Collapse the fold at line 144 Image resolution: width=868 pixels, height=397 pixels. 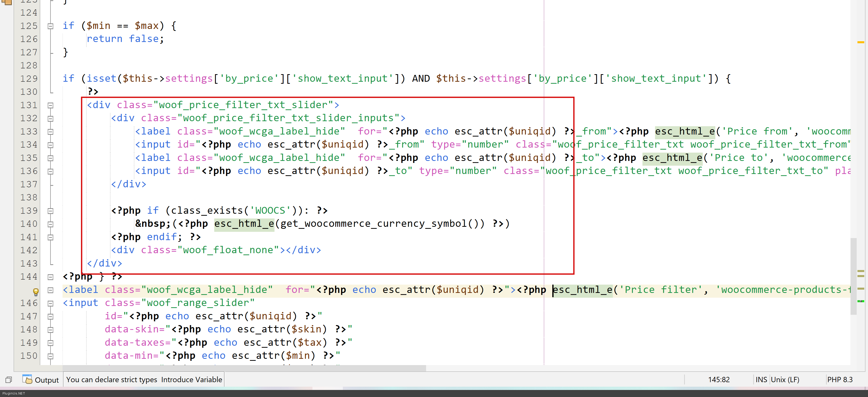pos(50,277)
